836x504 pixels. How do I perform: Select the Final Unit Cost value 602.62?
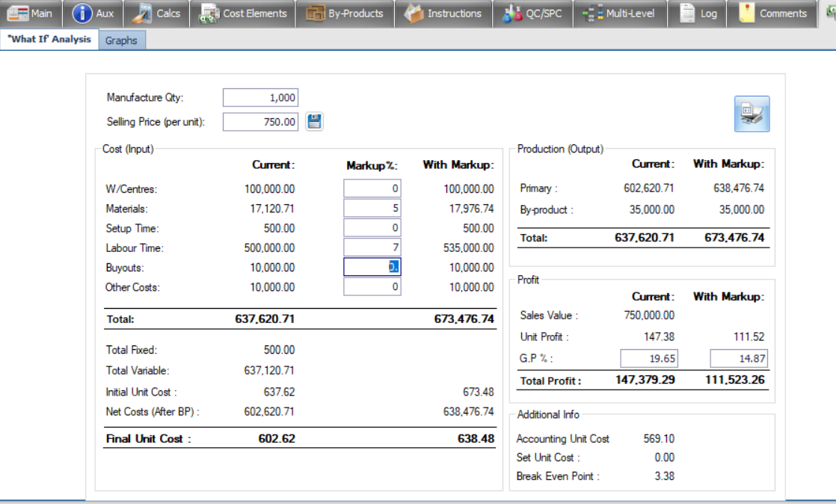pyautogui.click(x=277, y=438)
